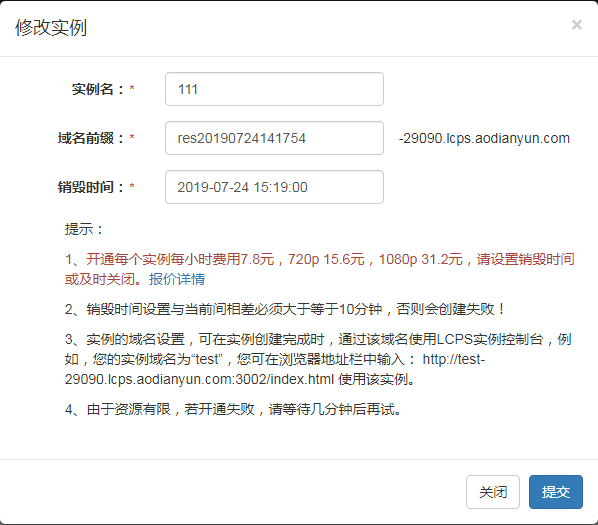
Task: Open the 销毁时间 date-time field
Action: click(274, 187)
